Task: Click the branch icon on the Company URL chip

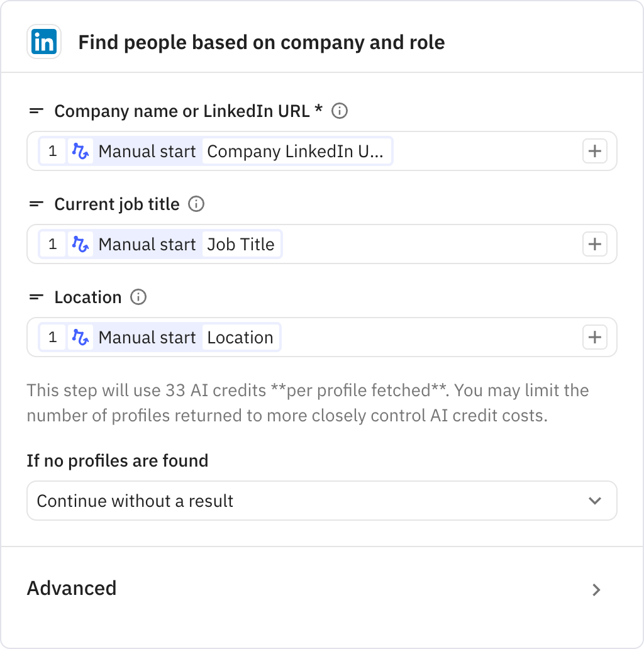Action: click(x=82, y=151)
